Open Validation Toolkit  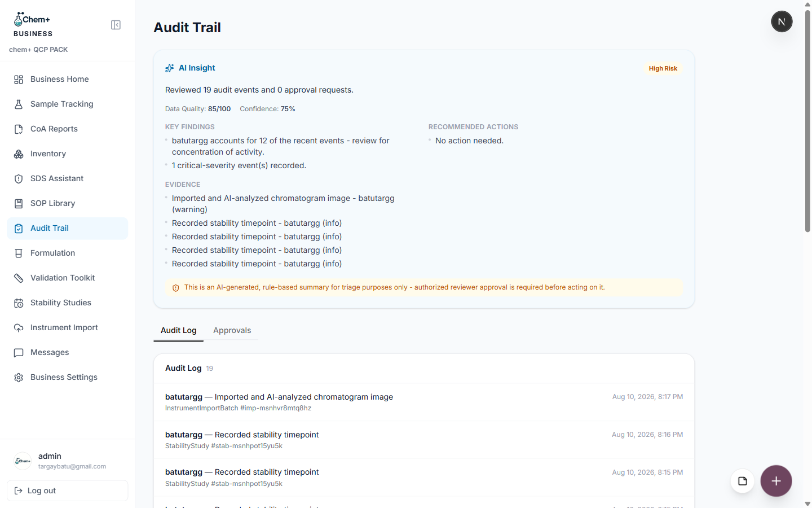68,278
